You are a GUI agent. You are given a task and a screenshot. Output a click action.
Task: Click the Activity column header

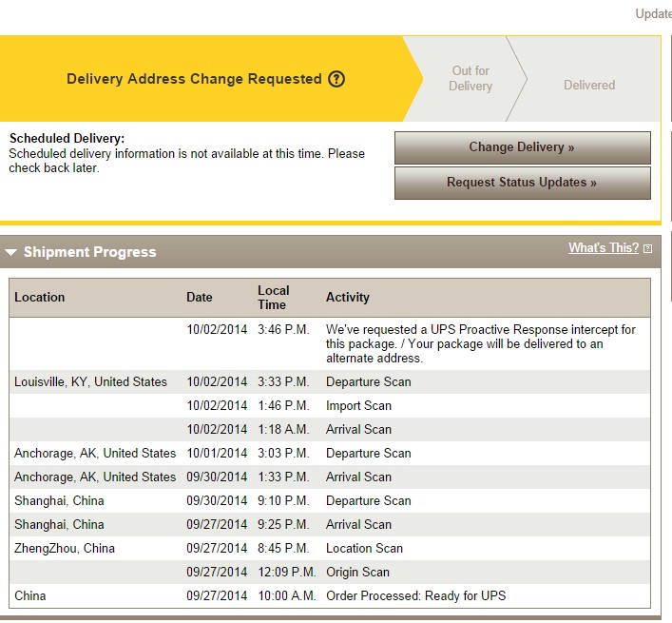[348, 297]
